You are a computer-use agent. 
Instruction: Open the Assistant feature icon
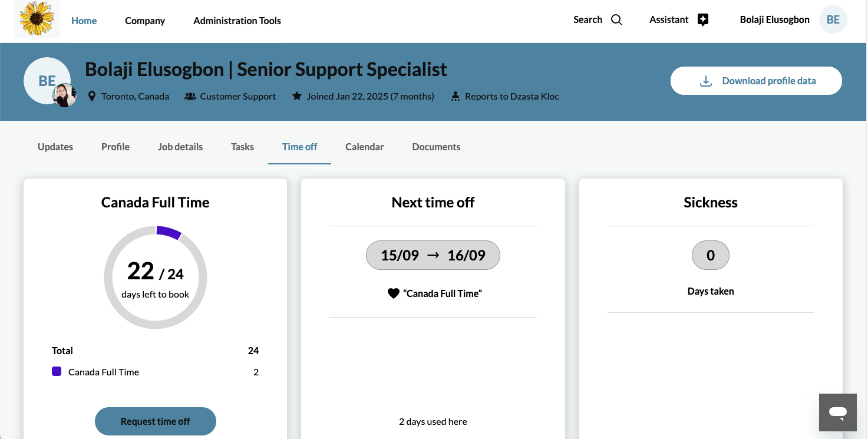point(702,19)
